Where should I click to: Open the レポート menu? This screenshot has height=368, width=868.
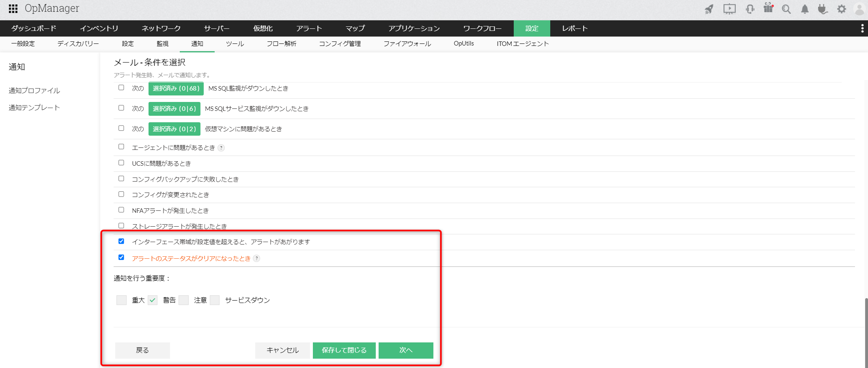pyautogui.click(x=575, y=28)
